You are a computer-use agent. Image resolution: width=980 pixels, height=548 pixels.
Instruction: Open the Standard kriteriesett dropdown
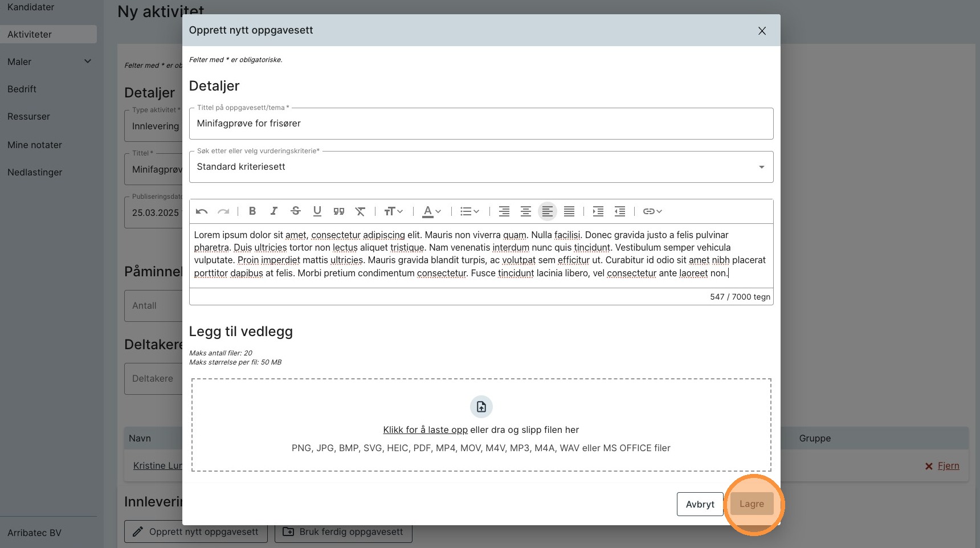click(481, 167)
